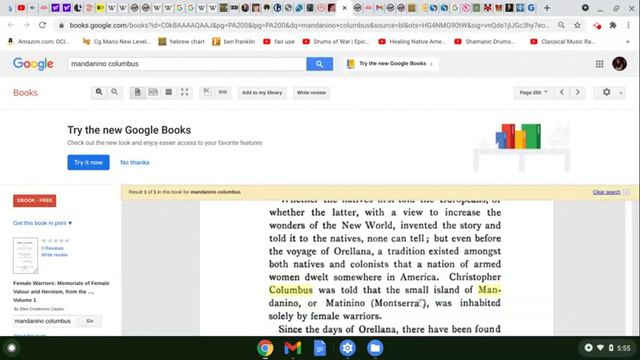Switch to thumbnail grid view
Image resolution: width=640 pixels, height=360 pixels.
pyautogui.click(x=169, y=92)
